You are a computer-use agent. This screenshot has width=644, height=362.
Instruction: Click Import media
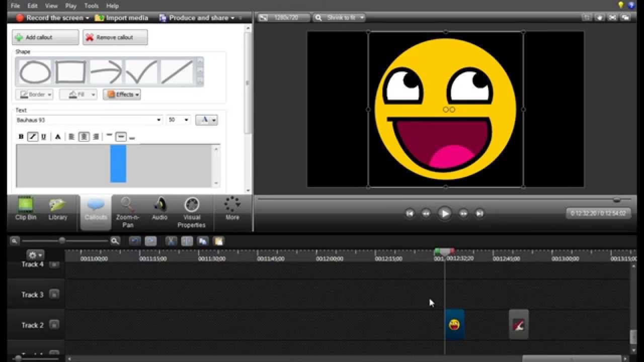tap(122, 18)
